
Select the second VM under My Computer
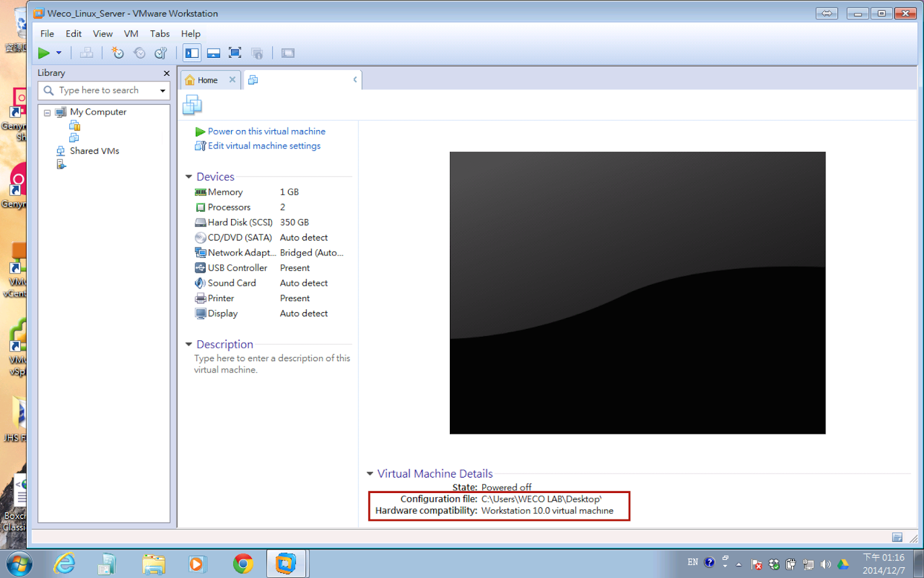coord(74,138)
